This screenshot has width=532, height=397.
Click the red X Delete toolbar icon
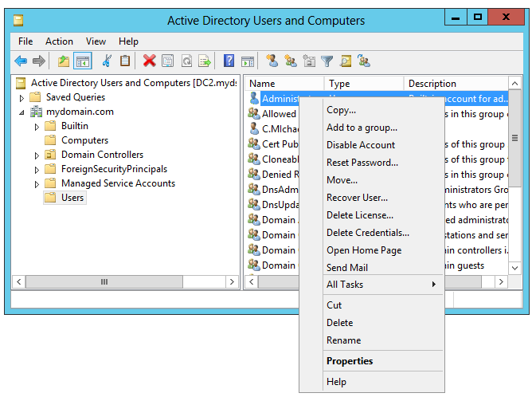tap(149, 61)
